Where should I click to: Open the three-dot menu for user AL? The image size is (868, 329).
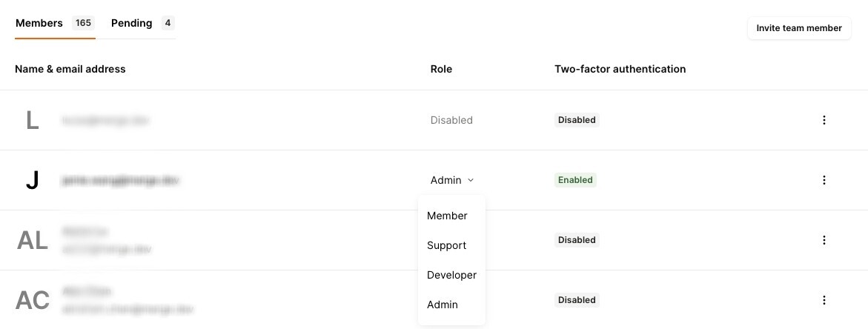[824, 240]
